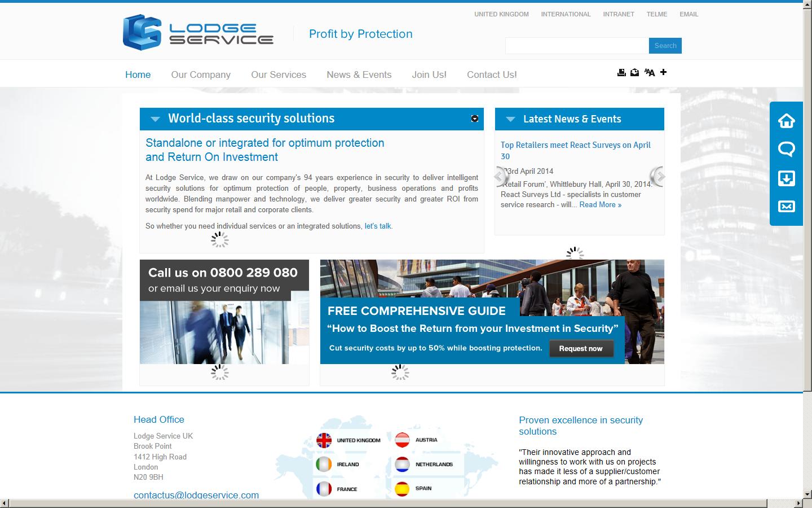Click the download icon in the side panel

786,178
